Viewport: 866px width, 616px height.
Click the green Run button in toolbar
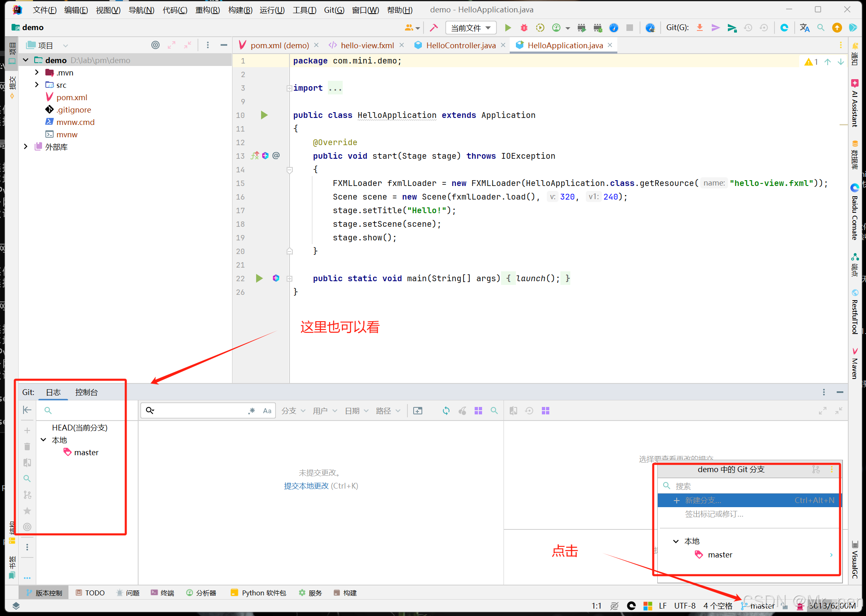coord(508,28)
